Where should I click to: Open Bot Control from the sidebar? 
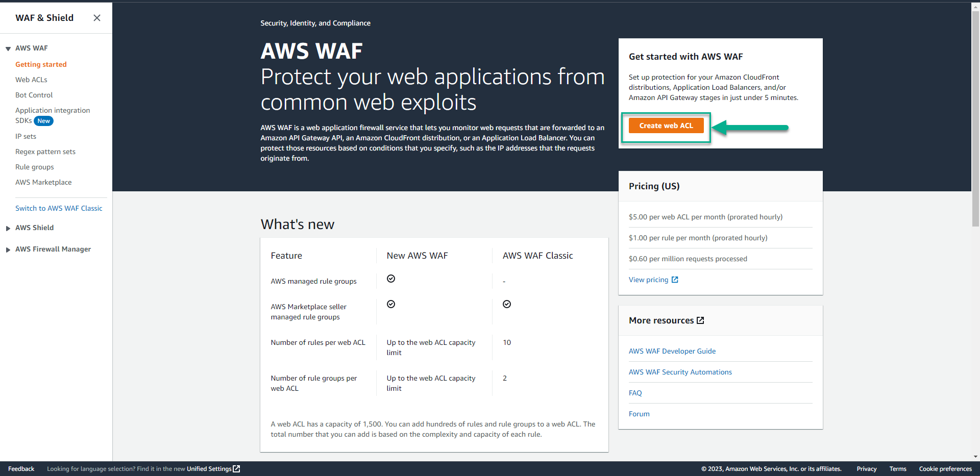pos(34,95)
